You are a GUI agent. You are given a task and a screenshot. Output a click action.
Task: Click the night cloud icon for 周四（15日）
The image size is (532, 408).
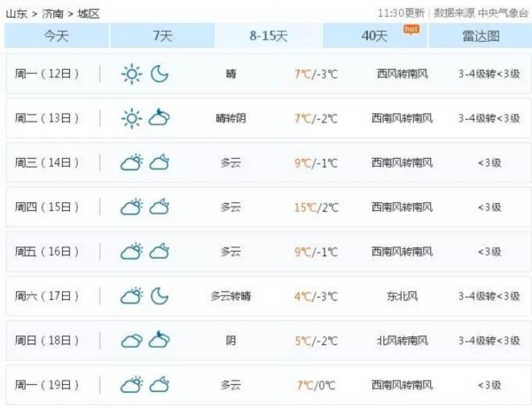tap(160, 207)
